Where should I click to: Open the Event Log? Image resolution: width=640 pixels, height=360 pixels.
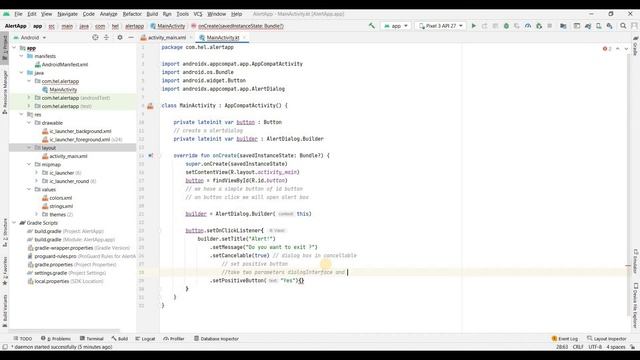(564, 339)
